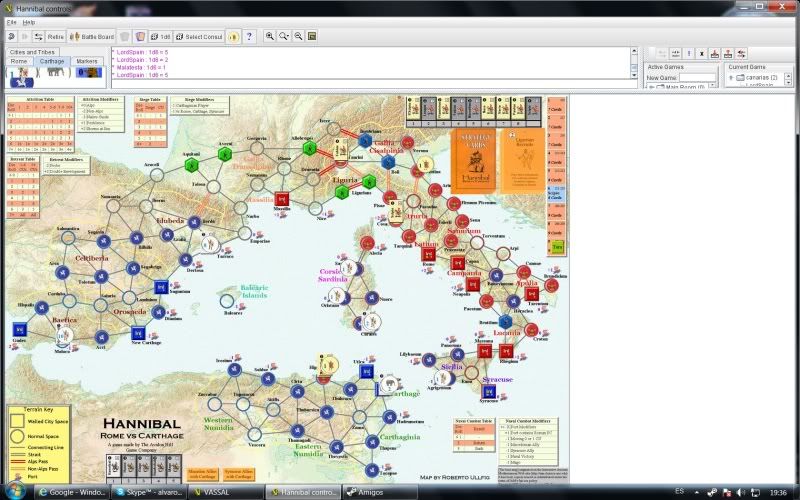Select the Utica blue walled city marker
Image resolution: width=800 pixels, height=500 pixels.
366,371
